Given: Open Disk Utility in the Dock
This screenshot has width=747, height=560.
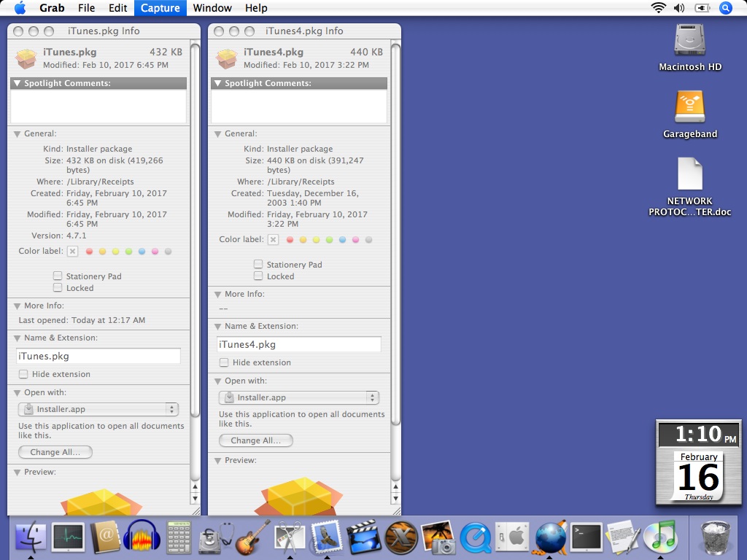Looking at the screenshot, I should coord(215,537).
